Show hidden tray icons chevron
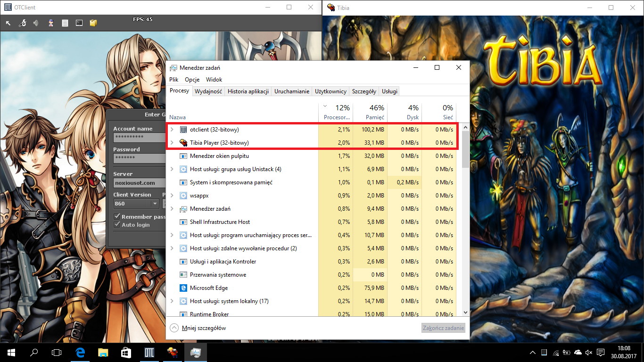Viewport: 644px width, 362px height. (533, 353)
